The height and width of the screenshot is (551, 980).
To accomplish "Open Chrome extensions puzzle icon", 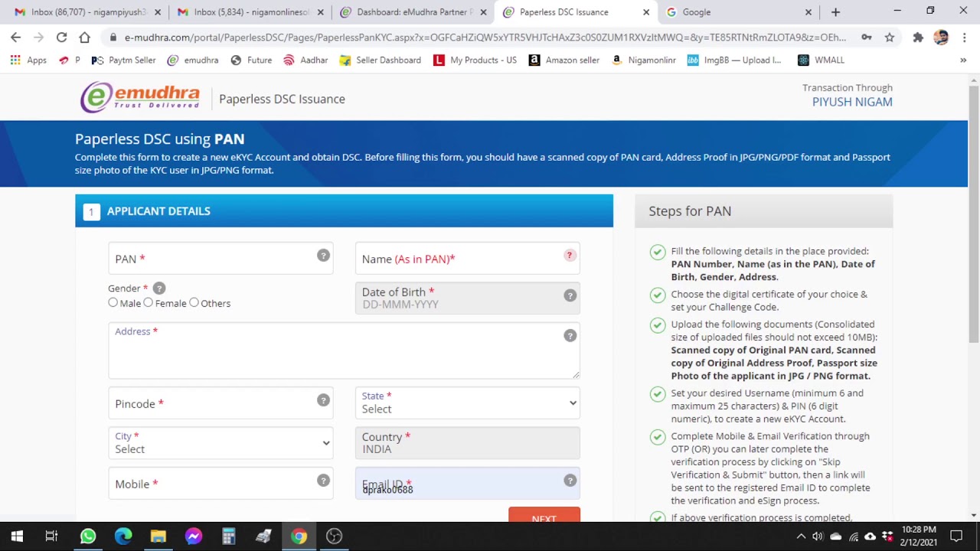I will pos(918,37).
